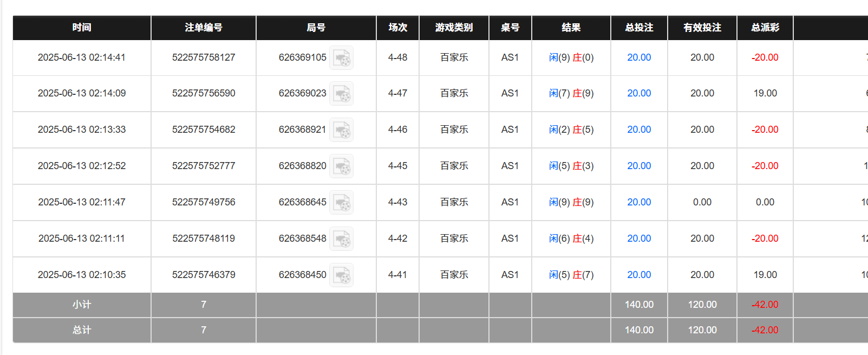
Task: Open video replay icon for round 626368450
Action: (x=342, y=275)
